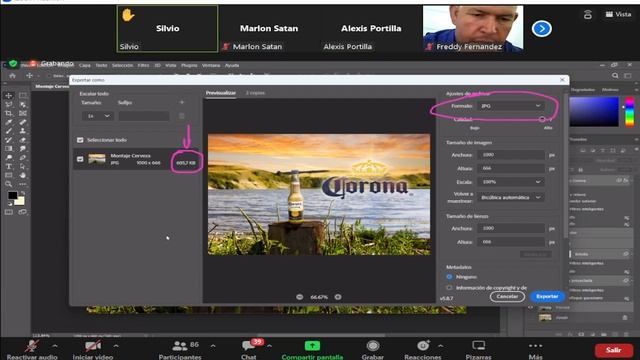Click Iniciar video in Zoom
Screen dimensions: 640x360
[93, 350]
